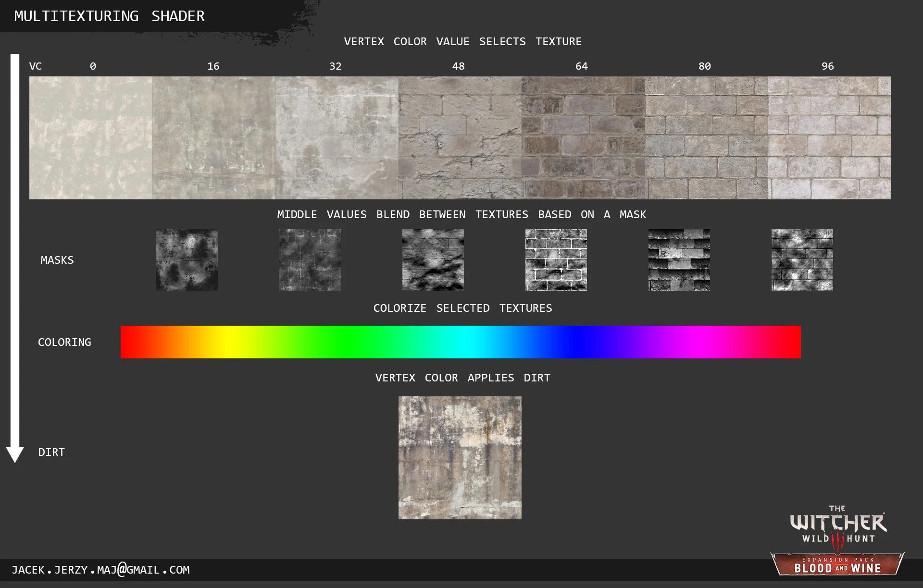Select the cracked stone texture under 48
The width and height of the screenshot is (923, 588).
460,138
